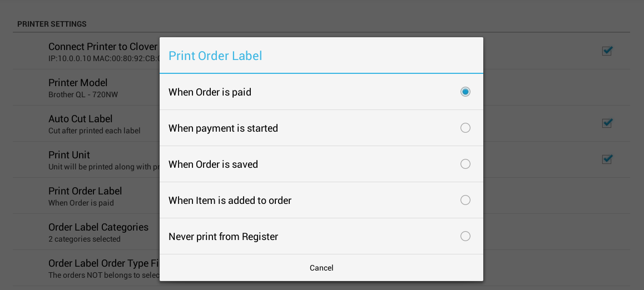
Task: Select the 'When Order is paid' radio button
Action: pyautogui.click(x=465, y=92)
